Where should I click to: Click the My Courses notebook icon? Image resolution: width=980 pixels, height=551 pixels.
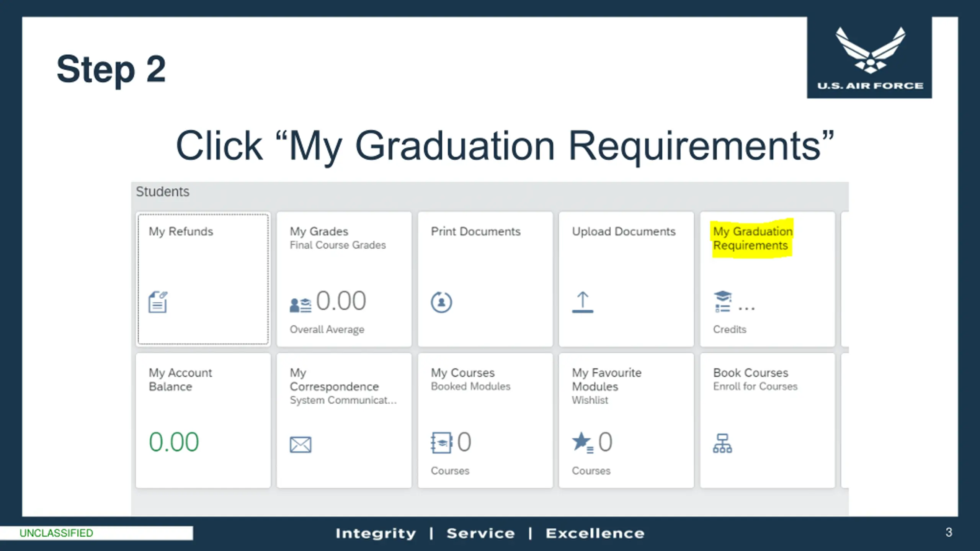pos(441,443)
